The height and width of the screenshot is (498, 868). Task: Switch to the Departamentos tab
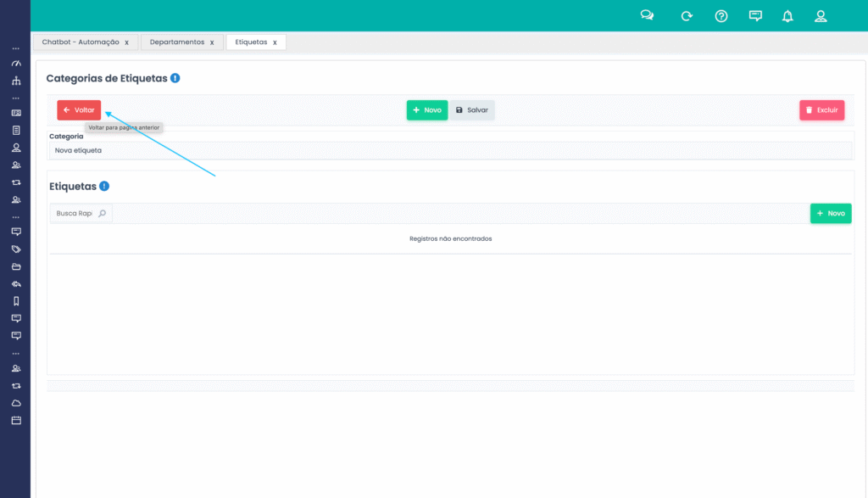(176, 42)
